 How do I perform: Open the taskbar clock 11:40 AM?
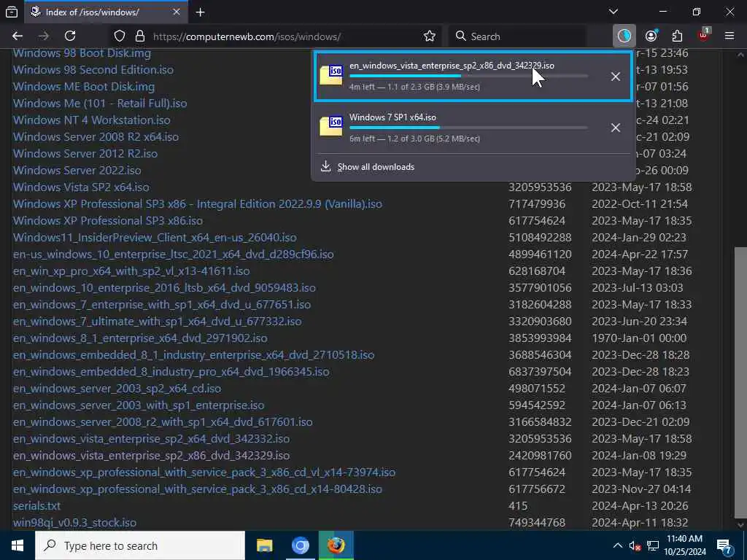[x=684, y=545]
